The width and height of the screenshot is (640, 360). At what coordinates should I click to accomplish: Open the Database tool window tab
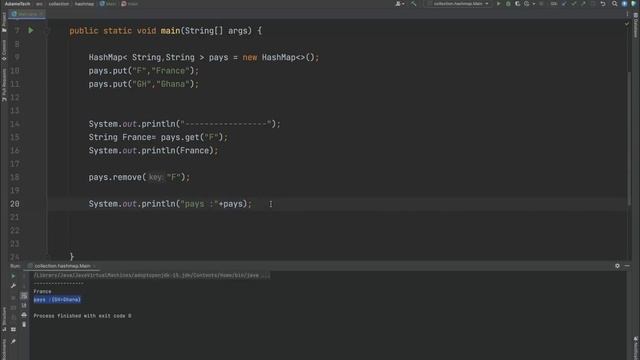(636, 25)
